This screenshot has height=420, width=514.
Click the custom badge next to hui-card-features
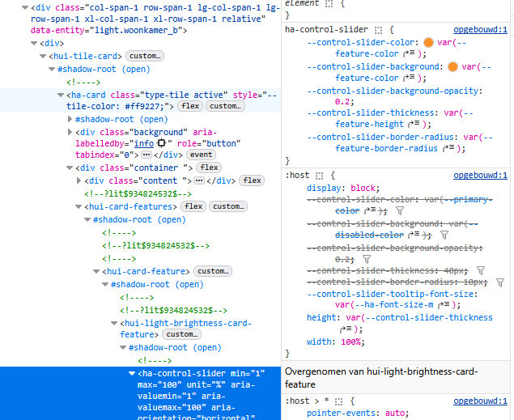pyautogui.click(x=228, y=206)
